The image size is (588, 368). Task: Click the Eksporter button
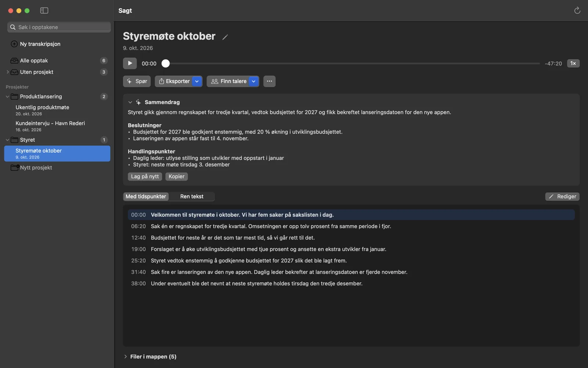174,81
